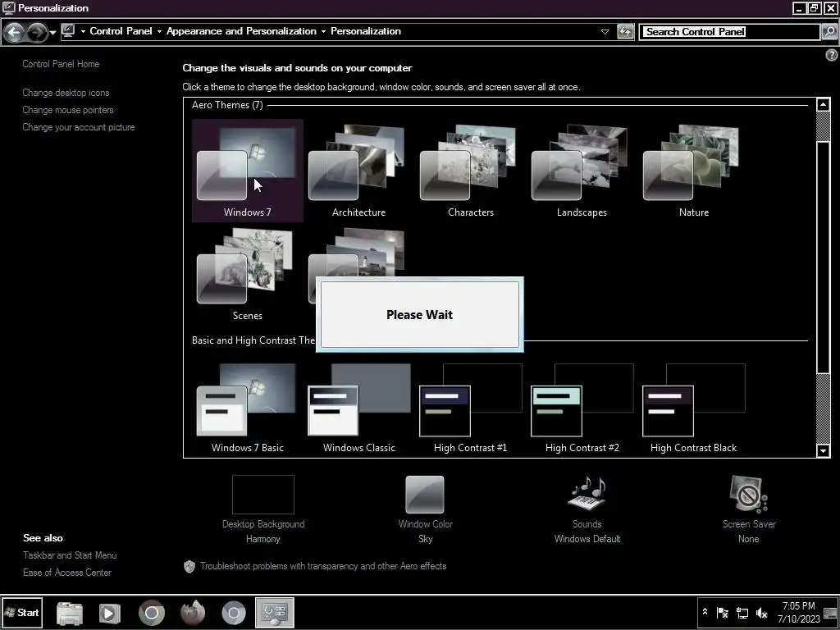Select the Nature theme
Screen dimensions: 840x630
click(x=694, y=171)
